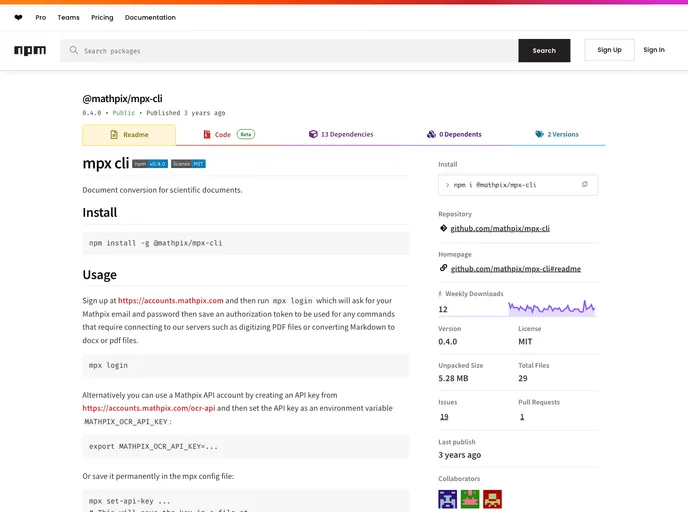Click the npm i @mathpix/mpx-cli install box
Screen dimensions: 688x512
click(518, 185)
